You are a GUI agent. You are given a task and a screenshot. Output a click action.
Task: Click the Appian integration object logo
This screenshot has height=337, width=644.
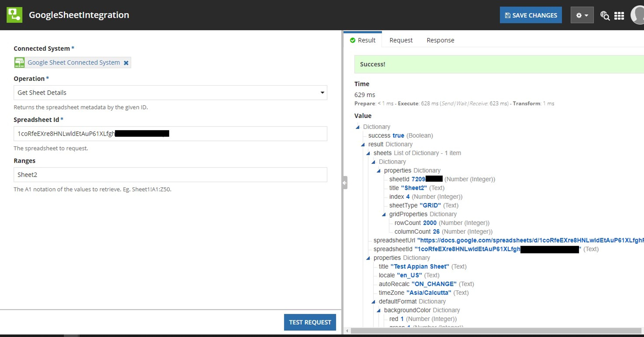[14, 15]
